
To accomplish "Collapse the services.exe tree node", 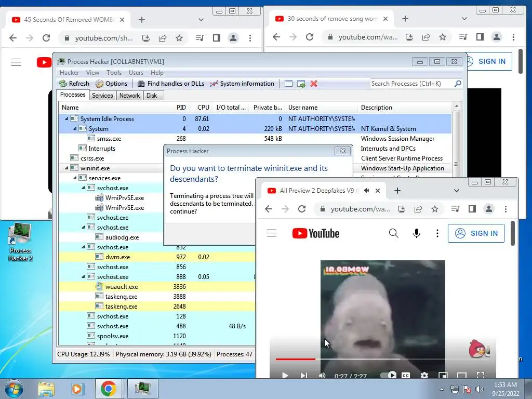I will pyautogui.click(x=75, y=178).
